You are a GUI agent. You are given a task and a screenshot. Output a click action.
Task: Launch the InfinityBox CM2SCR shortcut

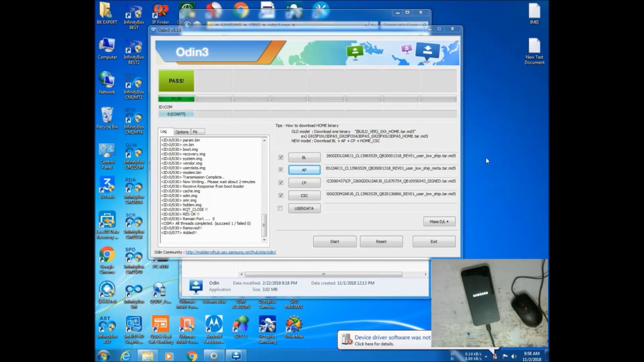pyautogui.click(x=134, y=226)
